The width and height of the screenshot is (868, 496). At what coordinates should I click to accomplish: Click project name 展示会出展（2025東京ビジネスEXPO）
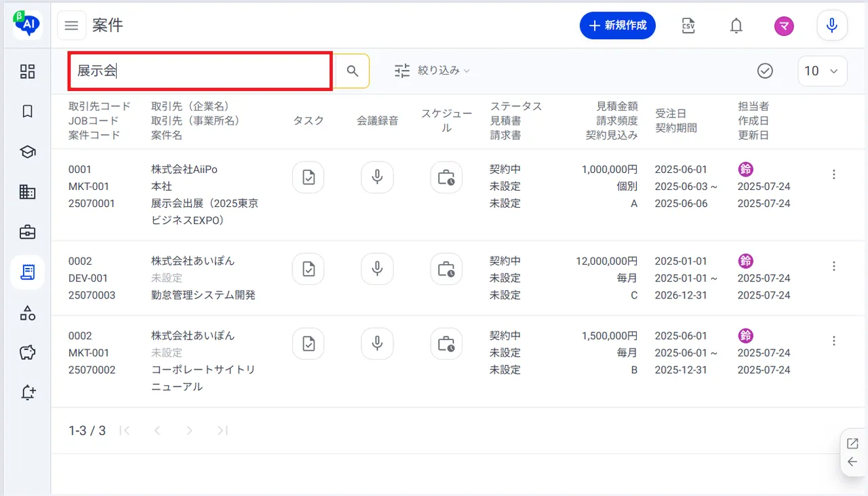pyautogui.click(x=205, y=212)
